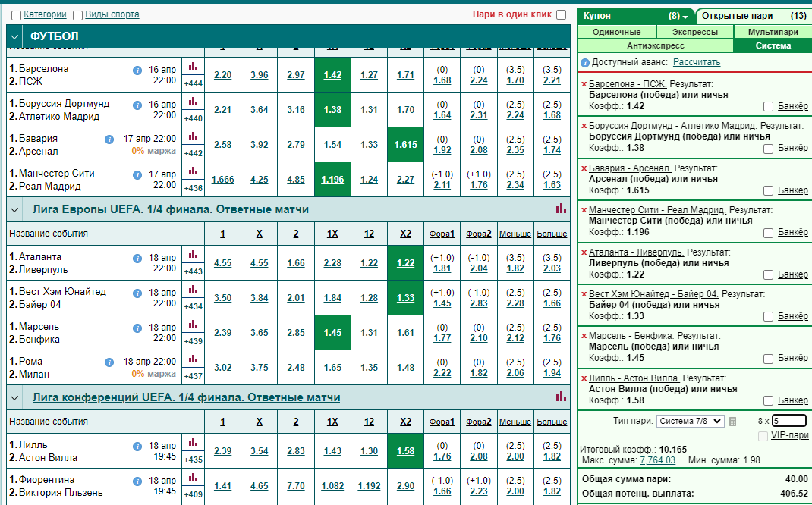Open statistics chart icon for Марсель - Бенфика
The width and height of the screenshot is (812, 505).
click(194, 324)
